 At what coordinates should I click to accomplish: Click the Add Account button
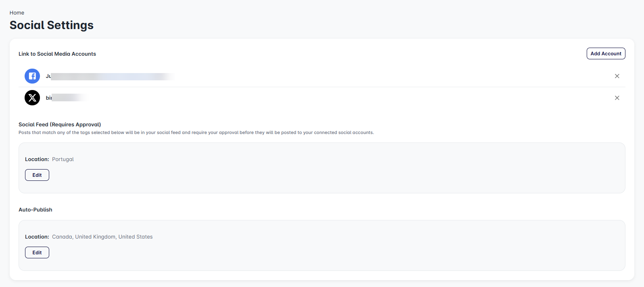[606, 54]
